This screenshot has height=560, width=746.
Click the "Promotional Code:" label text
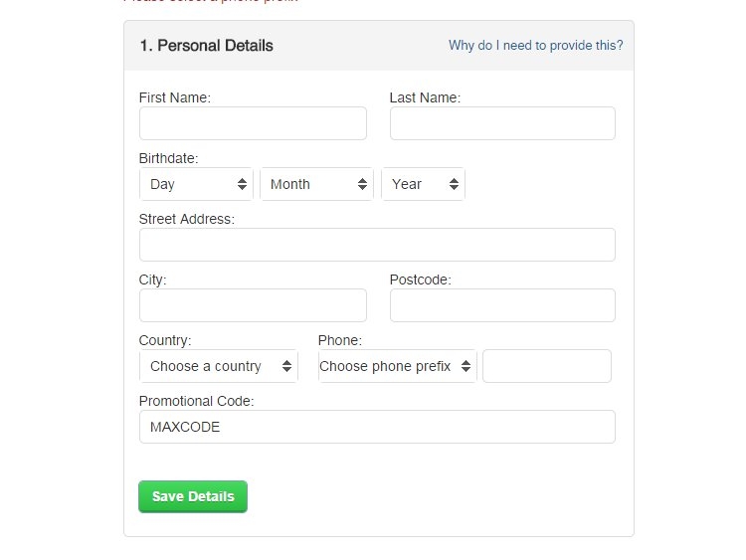tap(197, 401)
